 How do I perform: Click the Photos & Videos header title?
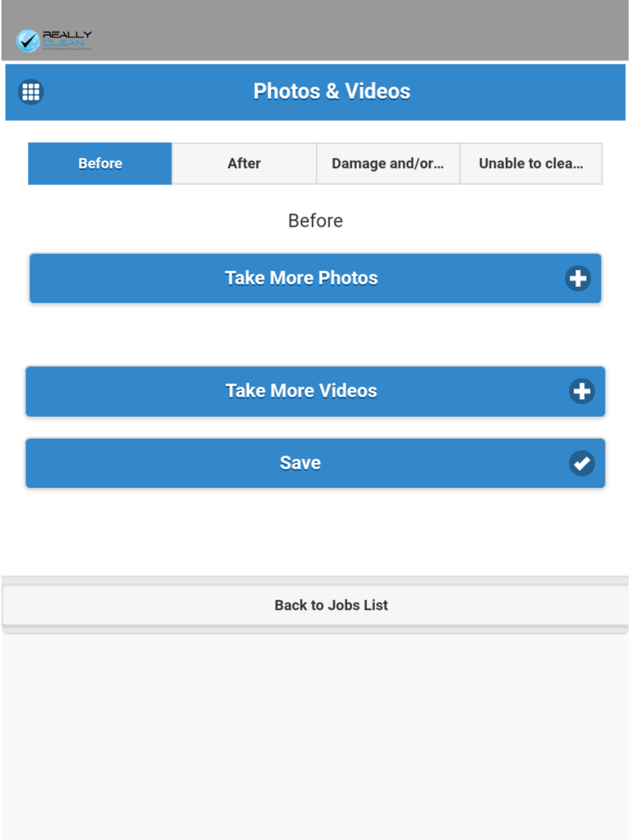pos(331,91)
